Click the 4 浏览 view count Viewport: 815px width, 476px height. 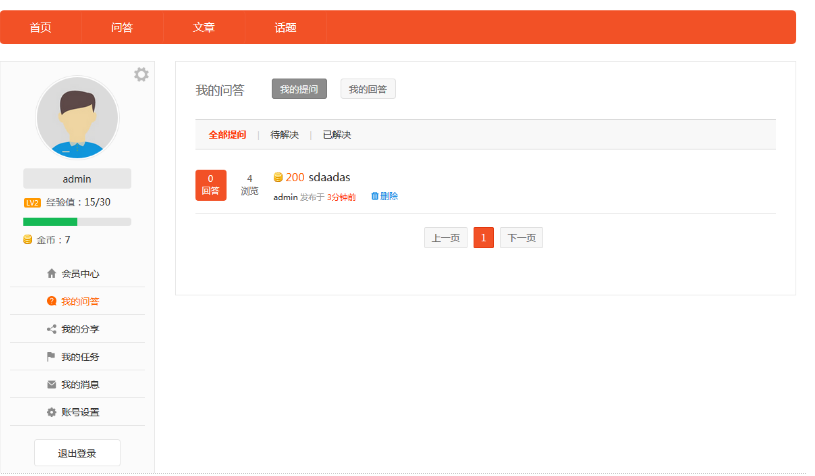[249, 185]
